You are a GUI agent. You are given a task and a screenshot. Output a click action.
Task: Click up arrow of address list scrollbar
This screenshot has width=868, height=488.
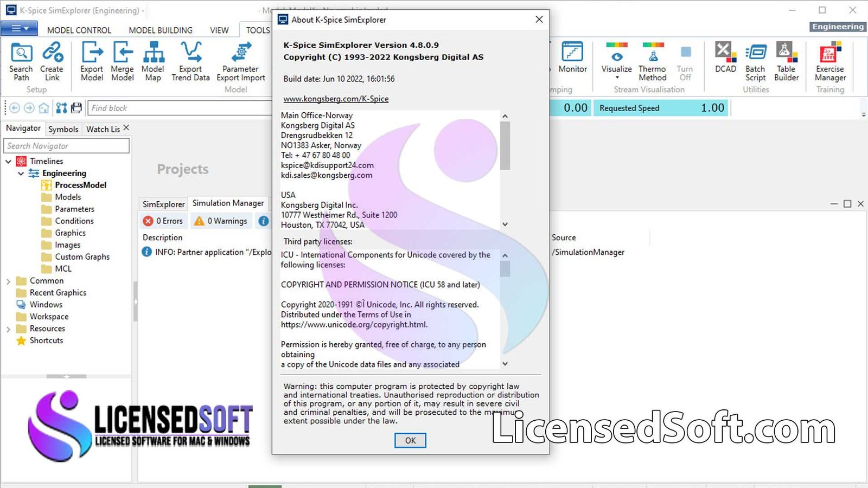click(x=505, y=116)
